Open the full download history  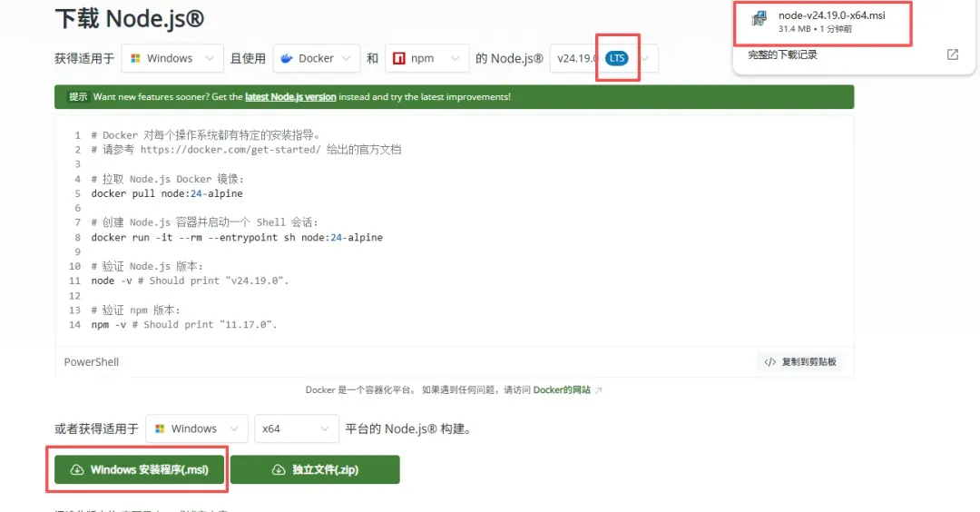[782, 55]
